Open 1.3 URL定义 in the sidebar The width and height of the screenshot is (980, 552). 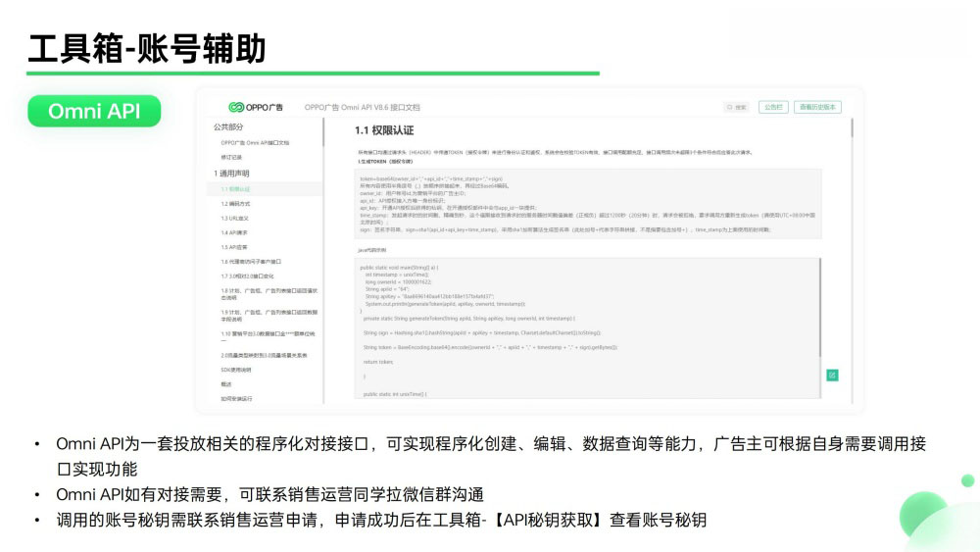[235, 219]
